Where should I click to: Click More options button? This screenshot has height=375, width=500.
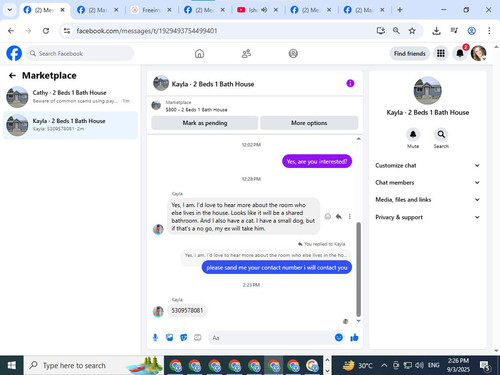coord(309,123)
